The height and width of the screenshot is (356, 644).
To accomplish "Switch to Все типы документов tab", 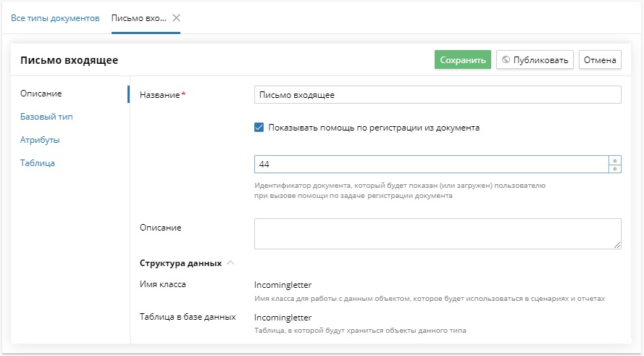I will (x=55, y=18).
